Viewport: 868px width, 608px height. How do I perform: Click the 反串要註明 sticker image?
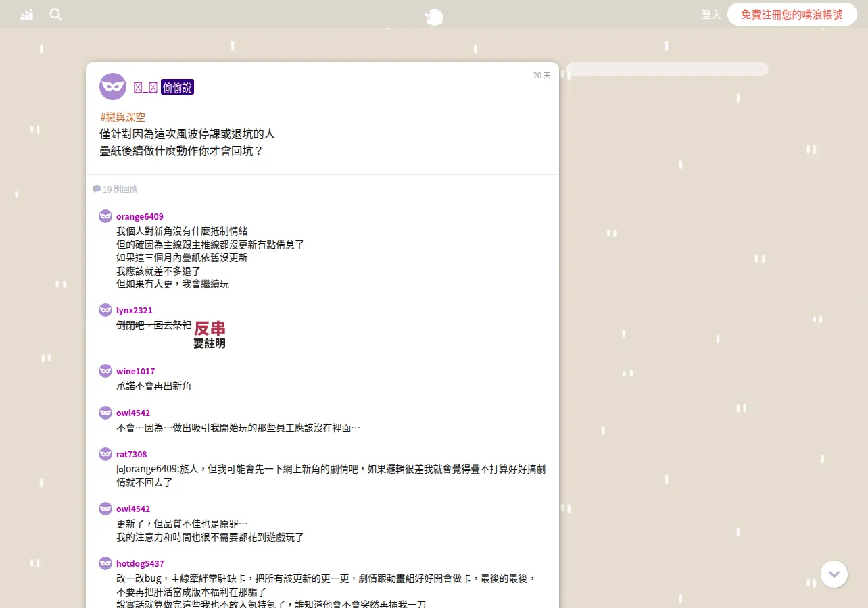pos(210,334)
